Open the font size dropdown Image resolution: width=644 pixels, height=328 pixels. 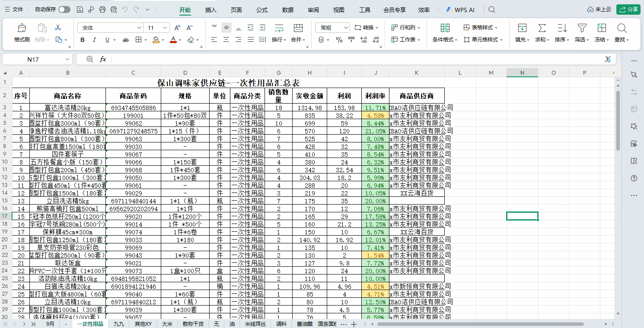166,28
